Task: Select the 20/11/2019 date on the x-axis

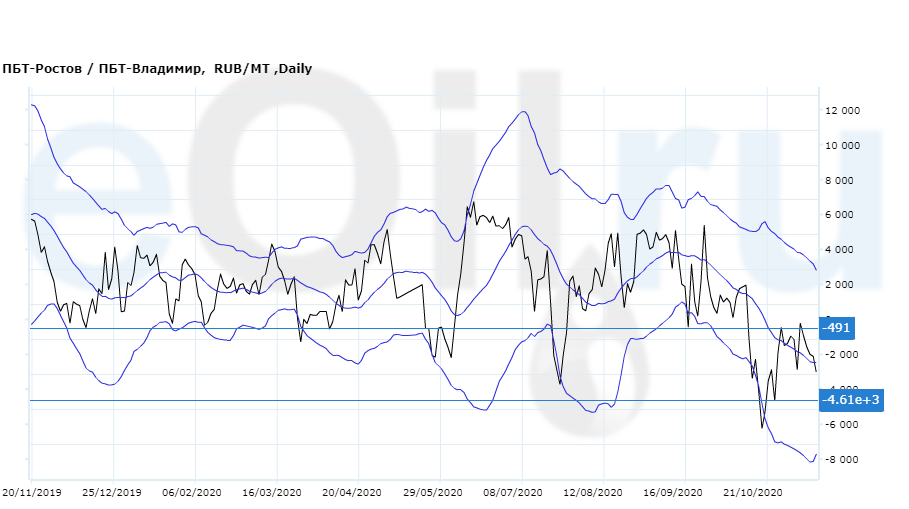Action: pos(32,493)
